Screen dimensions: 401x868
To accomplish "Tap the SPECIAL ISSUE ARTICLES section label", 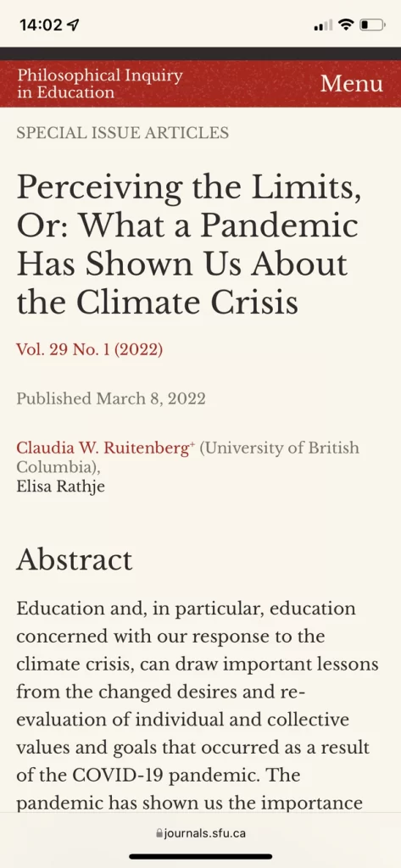I will (x=122, y=133).
